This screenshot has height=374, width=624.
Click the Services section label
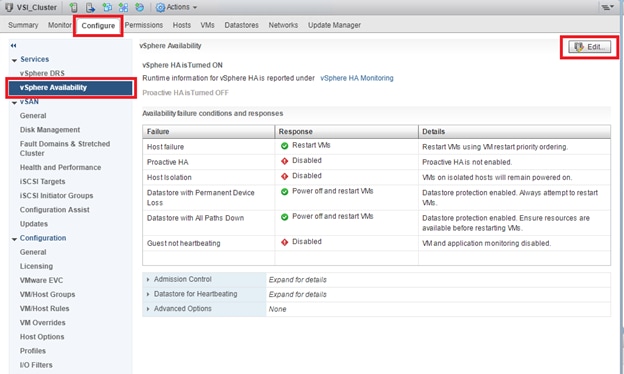[x=35, y=59]
